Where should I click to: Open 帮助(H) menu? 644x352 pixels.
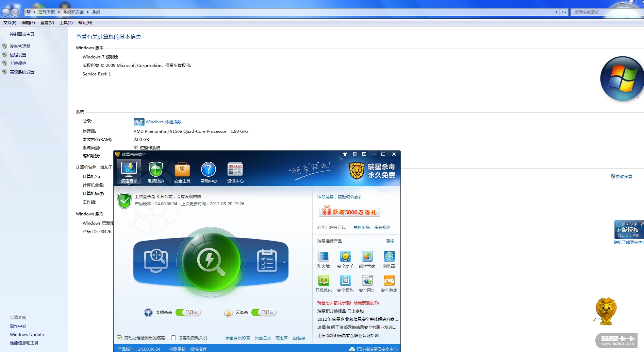(85, 23)
